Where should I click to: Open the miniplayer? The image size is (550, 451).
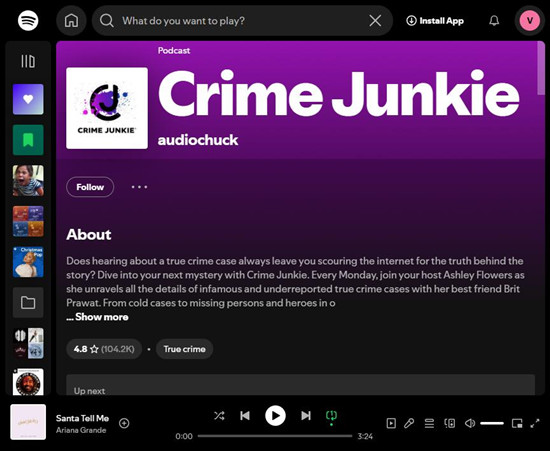pyautogui.click(x=517, y=423)
